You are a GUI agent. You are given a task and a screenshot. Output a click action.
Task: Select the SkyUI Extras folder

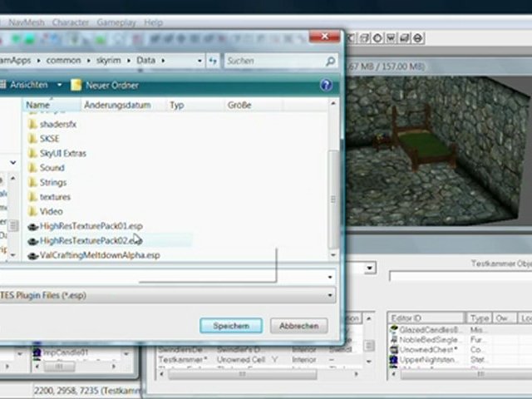coord(62,153)
